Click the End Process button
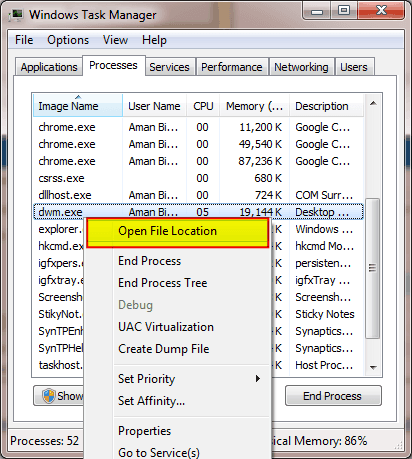The height and width of the screenshot is (459, 412). (333, 396)
